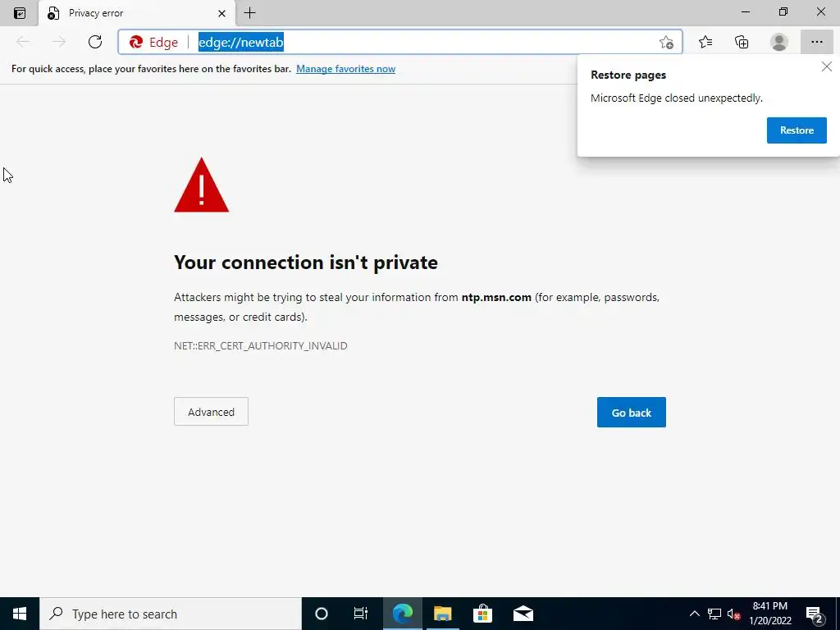840x630 pixels.
Task: Select the NET::ERR_CERT_AUTHORITY_INVALID error code
Action: tap(261, 345)
